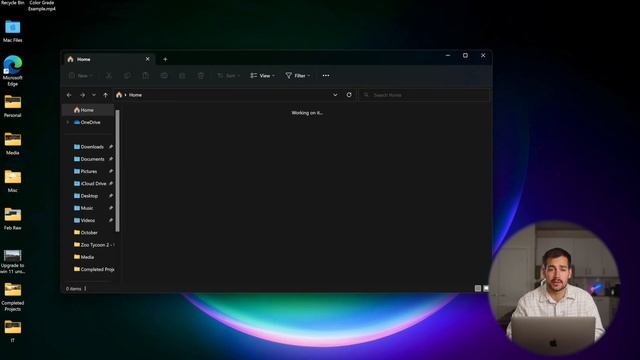This screenshot has width=640, height=360.
Task: Go forward with the right arrow
Action: click(82, 95)
